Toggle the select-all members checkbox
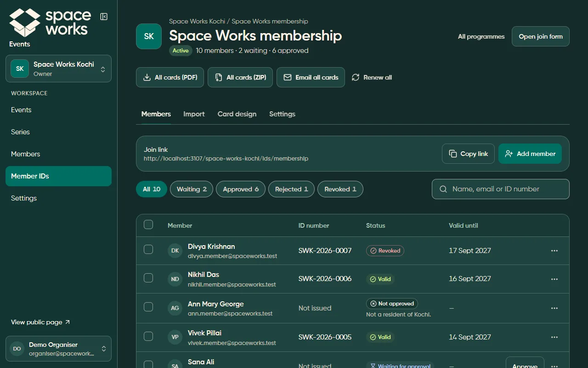Viewport: 588px width, 368px height. click(x=148, y=224)
